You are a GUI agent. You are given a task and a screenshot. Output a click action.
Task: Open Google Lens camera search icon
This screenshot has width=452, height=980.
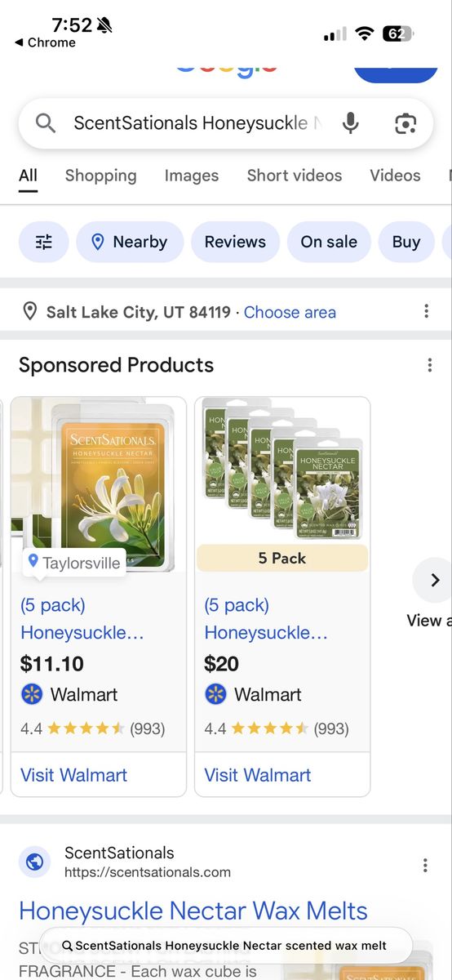405,123
